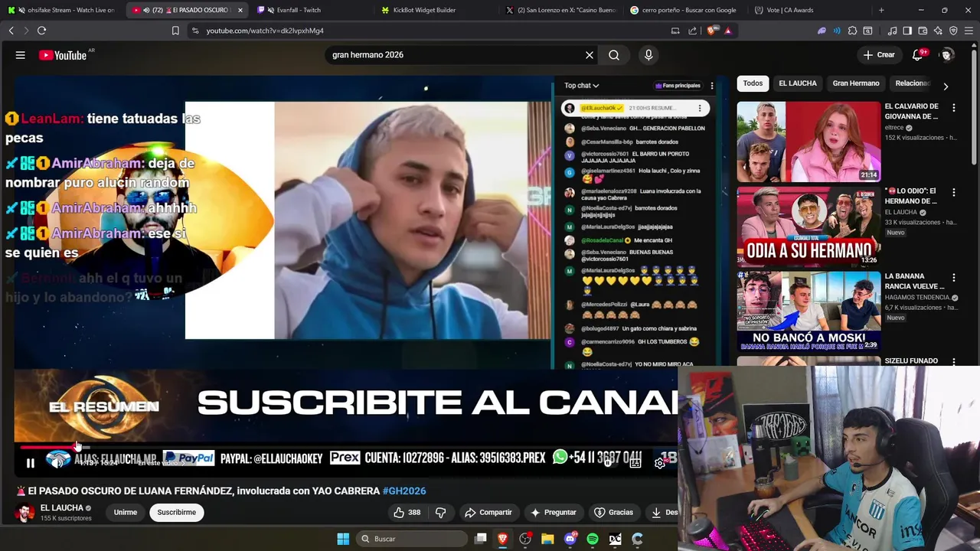Open the YouTube account avatar menu
The width and height of the screenshot is (980, 551).
point(947,55)
